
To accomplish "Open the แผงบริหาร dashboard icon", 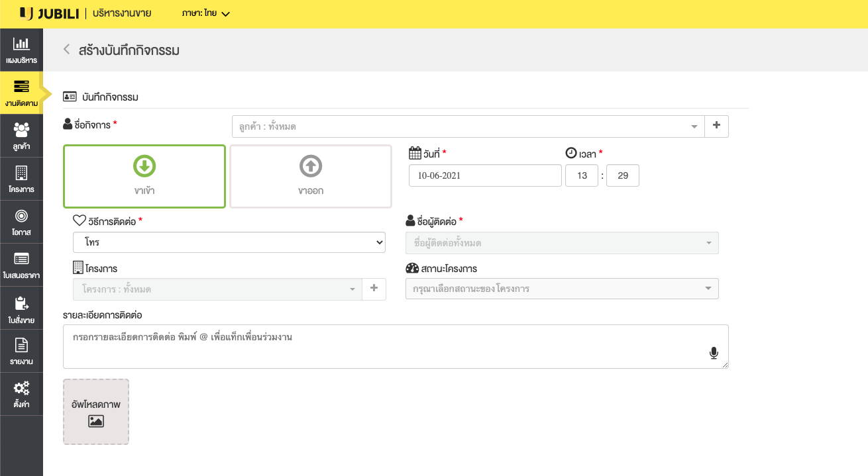I will click(21, 50).
